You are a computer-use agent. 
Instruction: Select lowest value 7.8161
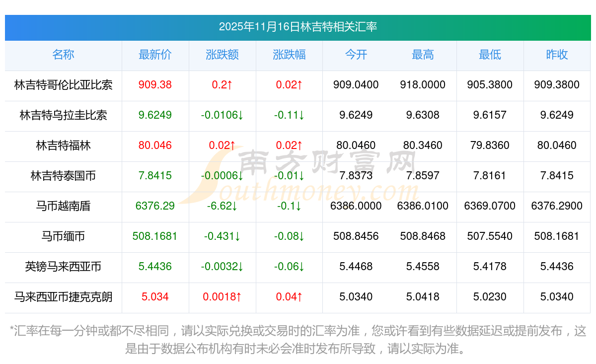click(490, 176)
